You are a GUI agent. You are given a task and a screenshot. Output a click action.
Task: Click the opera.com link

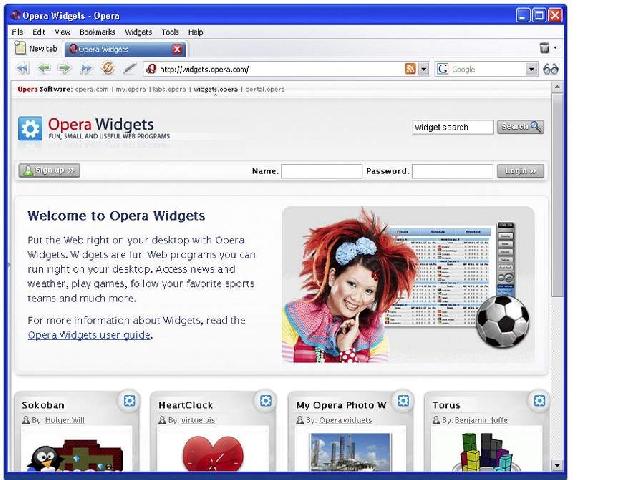coord(92,89)
